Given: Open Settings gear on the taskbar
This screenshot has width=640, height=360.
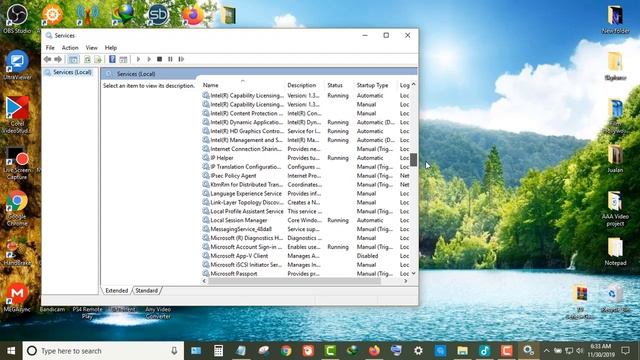Looking at the screenshot, I should 418,351.
